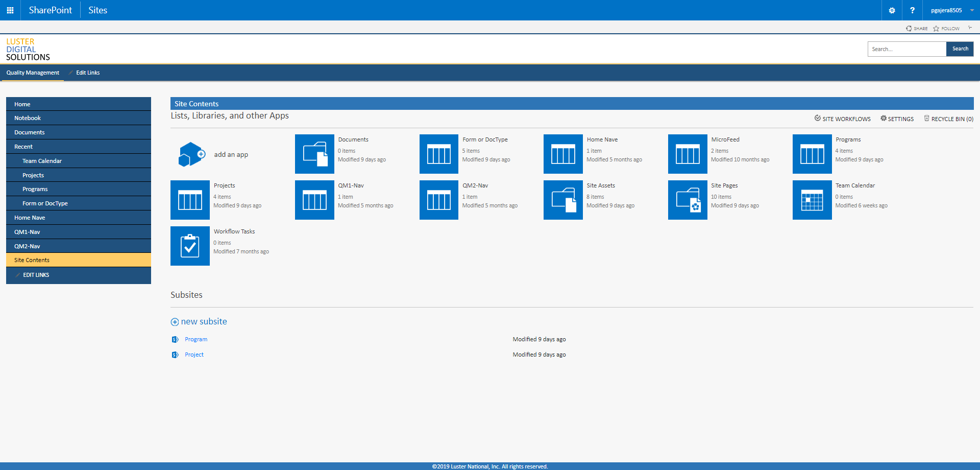Viewport: 980px width, 470px height.
Task: Click the Team Calendar app title
Action: coord(855,185)
